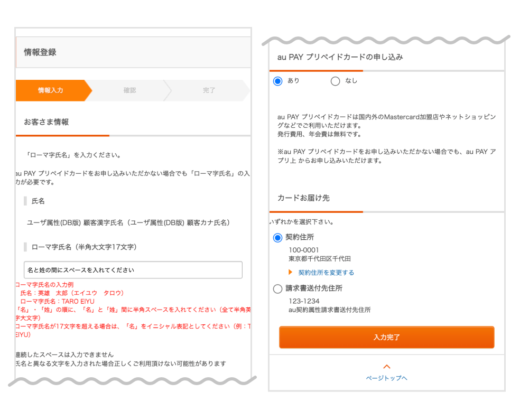The image size is (520, 420).
Task: Click the text 発行費用、年会費は無料です。
Action: pyautogui.click(x=320, y=134)
